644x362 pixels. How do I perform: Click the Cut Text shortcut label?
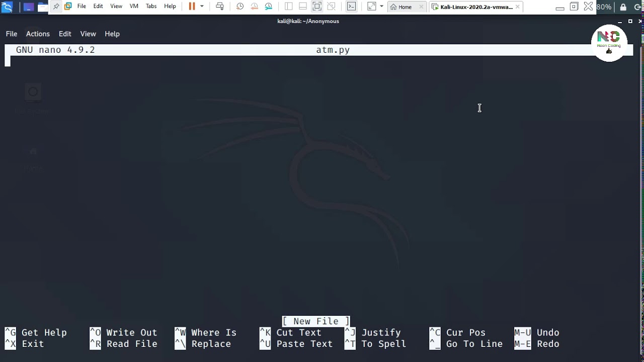pos(299,332)
